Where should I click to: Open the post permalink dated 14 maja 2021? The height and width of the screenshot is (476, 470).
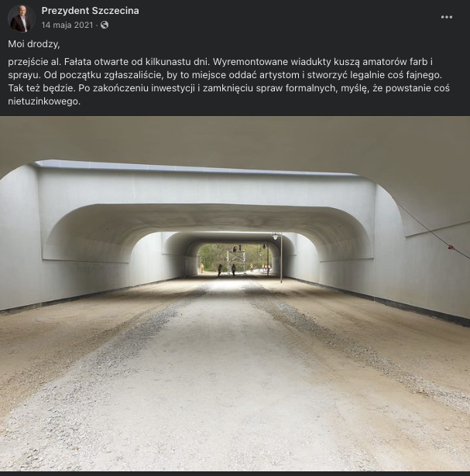67,25
